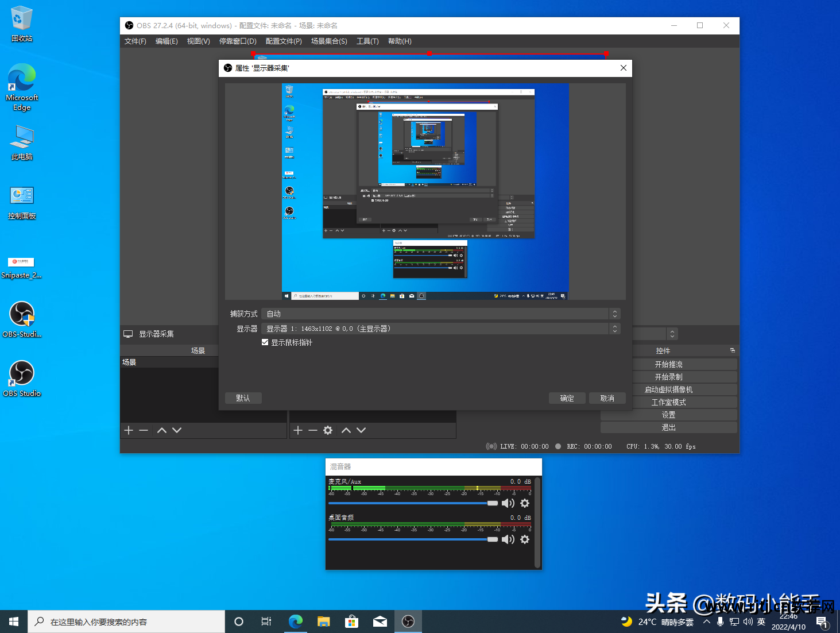Open the 编辑(E) menu
Viewport: 840px width, 633px height.
(167, 41)
